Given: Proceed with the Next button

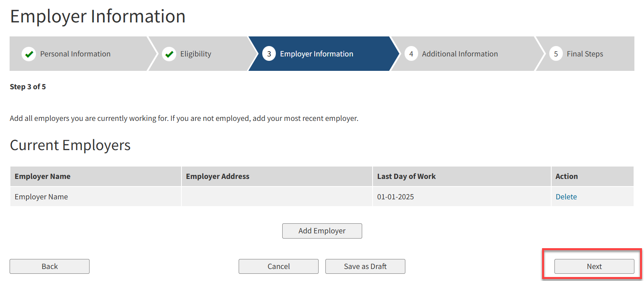Looking at the screenshot, I should pyautogui.click(x=594, y=267).
